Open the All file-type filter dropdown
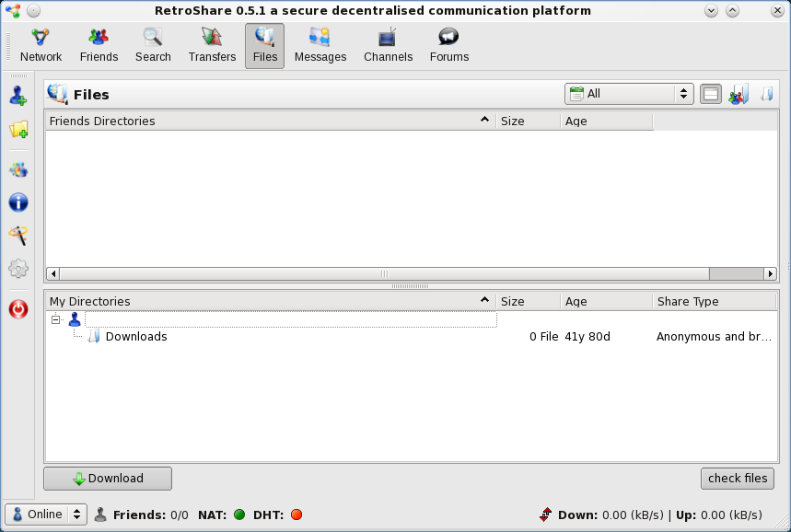 pyautogui.click(x=629, y=94)
